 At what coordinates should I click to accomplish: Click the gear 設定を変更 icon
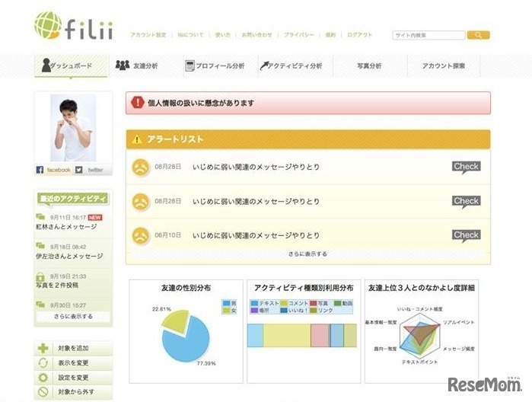coord(43,378)
